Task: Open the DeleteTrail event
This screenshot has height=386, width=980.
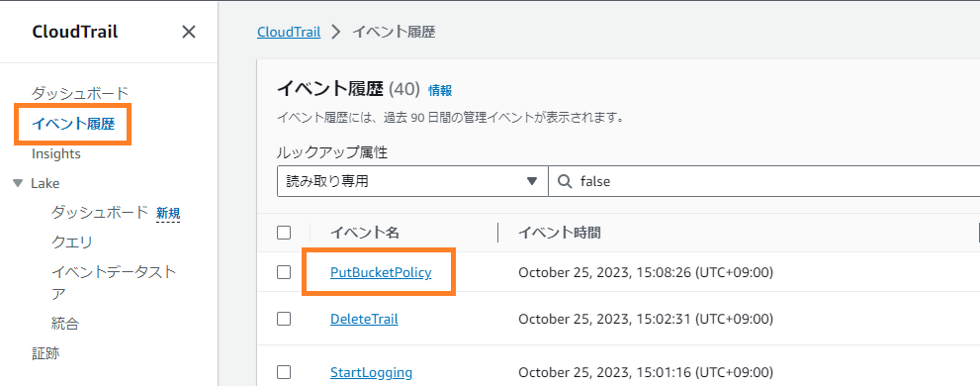Action: coord(364,319)
